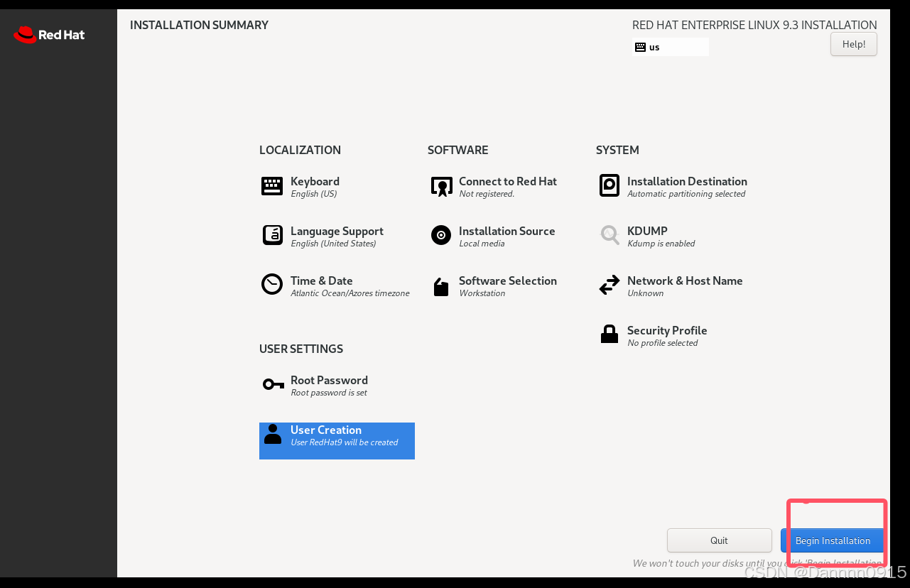Click the User Creation person icon
The height and width of the screenshot is (588, 910).
(x=272, y=433)
